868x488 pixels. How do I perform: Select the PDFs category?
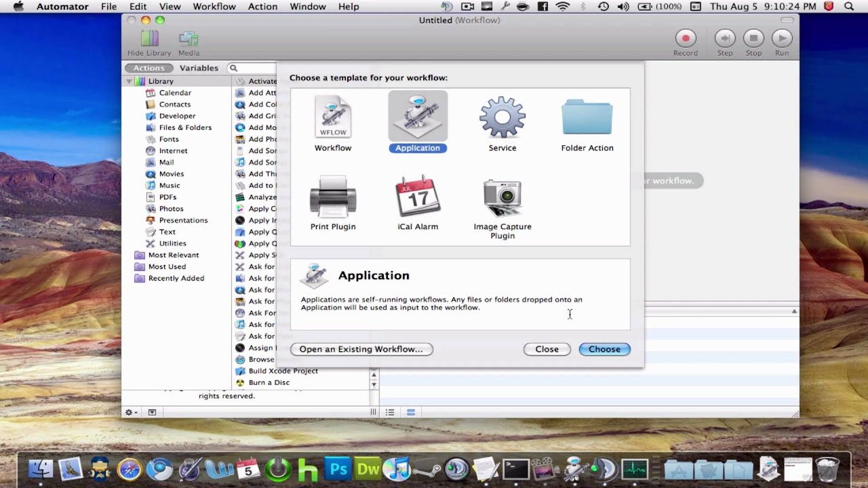(x=167, y=197)
